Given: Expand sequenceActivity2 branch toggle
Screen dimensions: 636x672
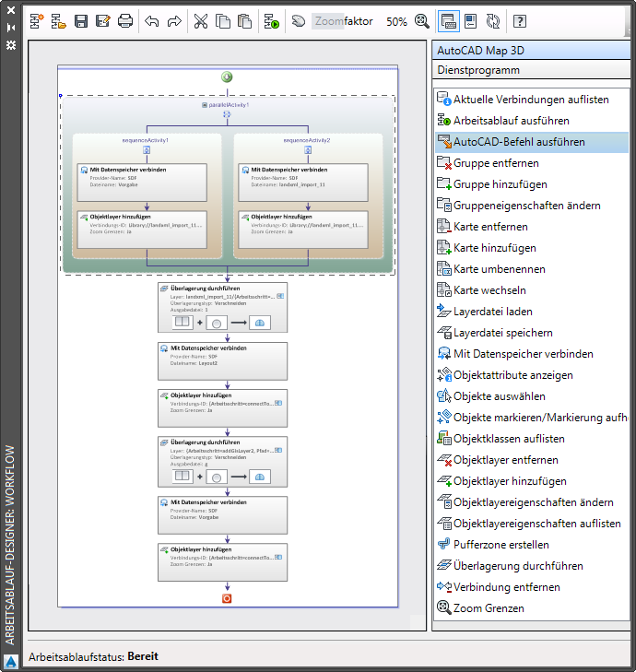Looking at the screenshot, I should (x=308, y=150).
